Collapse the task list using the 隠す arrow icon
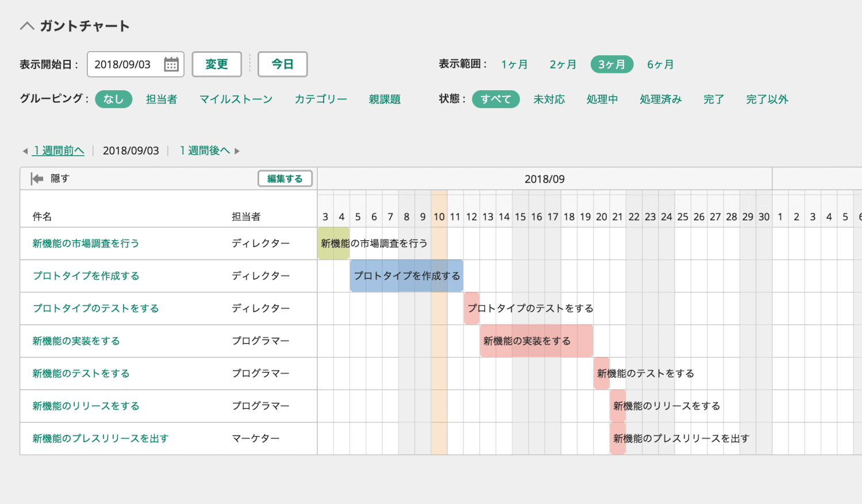The height and width of the screenshot is (504, 862). click(x=36, y=178)
